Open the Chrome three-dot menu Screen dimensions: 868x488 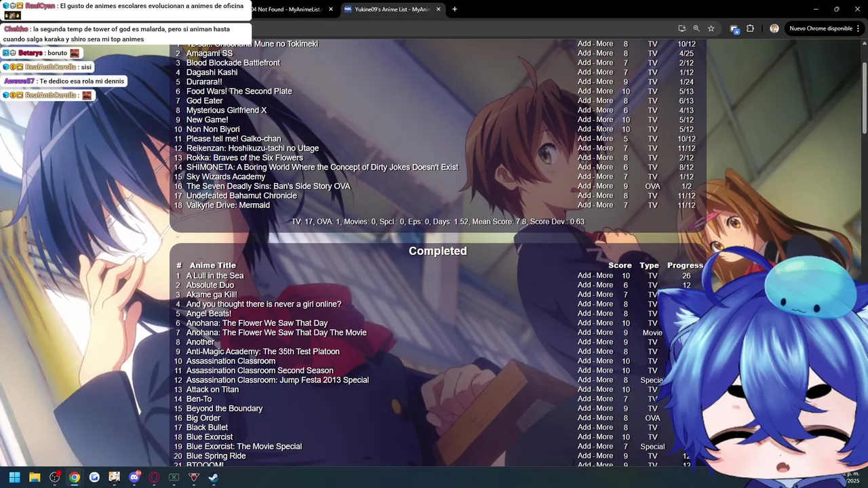859,28
